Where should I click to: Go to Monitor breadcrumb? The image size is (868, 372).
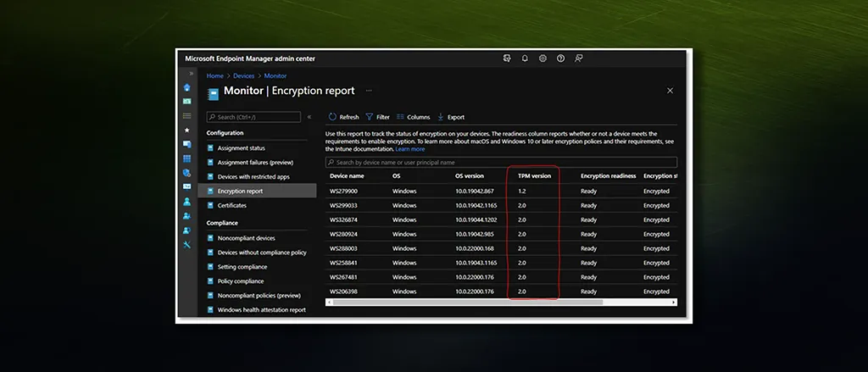click(x=275, y=75)
